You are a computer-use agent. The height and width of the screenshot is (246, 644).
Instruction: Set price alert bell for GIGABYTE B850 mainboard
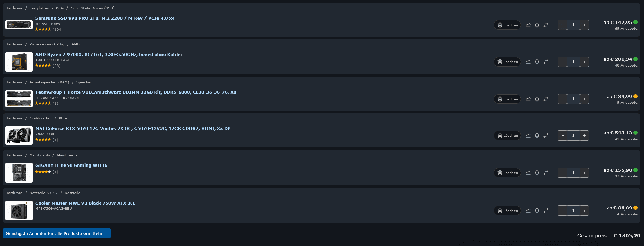point(537,173)
